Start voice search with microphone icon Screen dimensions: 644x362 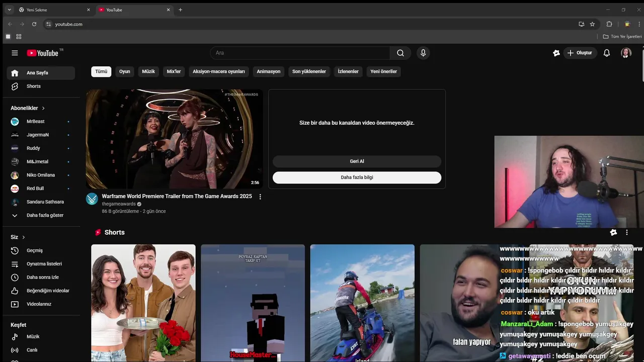(423, 53)
